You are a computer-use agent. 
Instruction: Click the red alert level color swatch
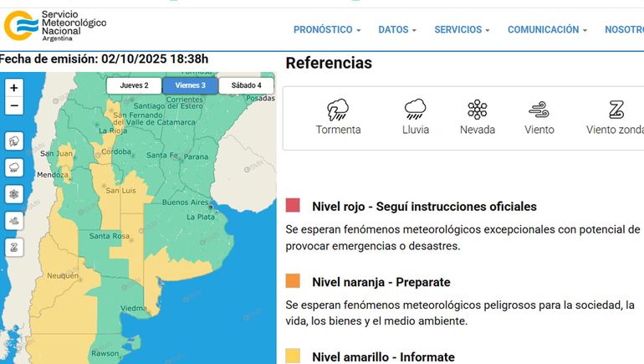coord(293,206)
